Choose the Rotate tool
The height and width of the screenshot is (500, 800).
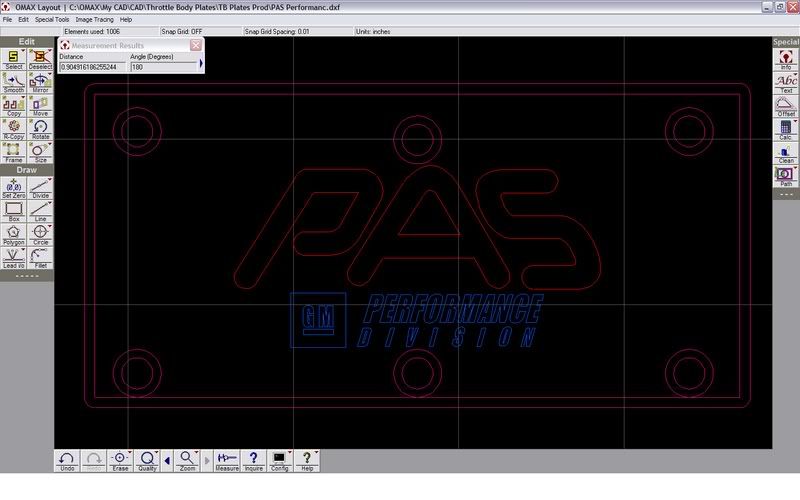click(40, 128)
